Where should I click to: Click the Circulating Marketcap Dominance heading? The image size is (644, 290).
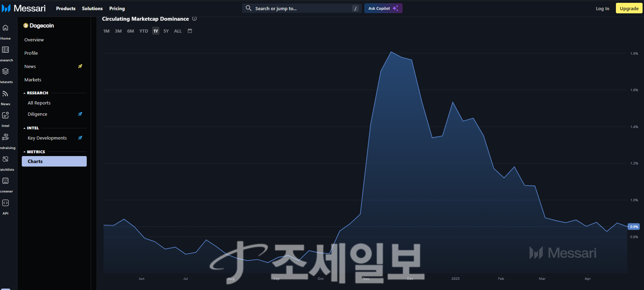[145, 19]
